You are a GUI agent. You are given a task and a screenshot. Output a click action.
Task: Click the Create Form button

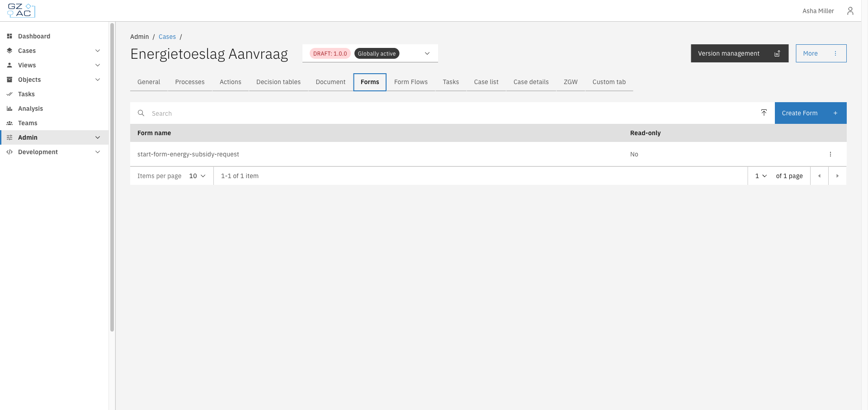pyautogui.click(x=811, y=113)
